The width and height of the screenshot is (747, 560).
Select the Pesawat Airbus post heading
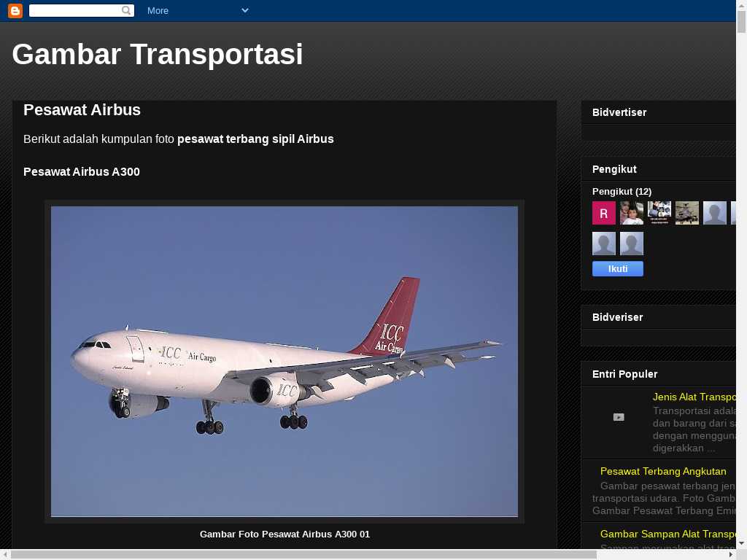click(82, 110)
